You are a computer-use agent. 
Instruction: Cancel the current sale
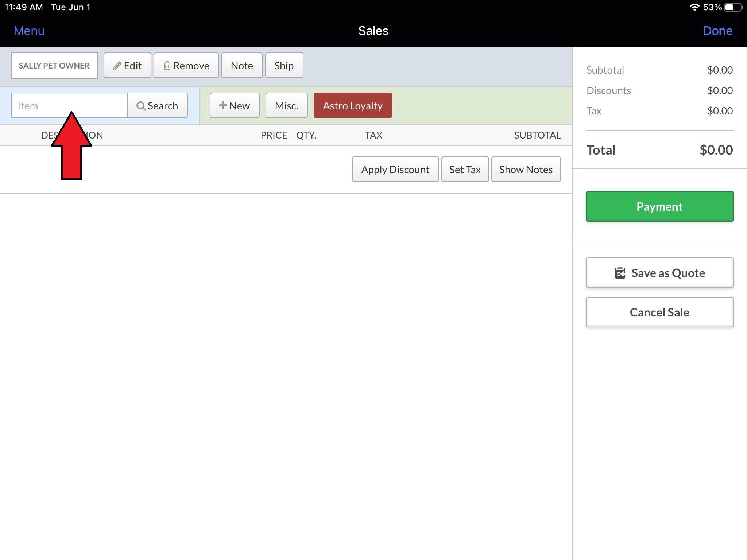659,312
